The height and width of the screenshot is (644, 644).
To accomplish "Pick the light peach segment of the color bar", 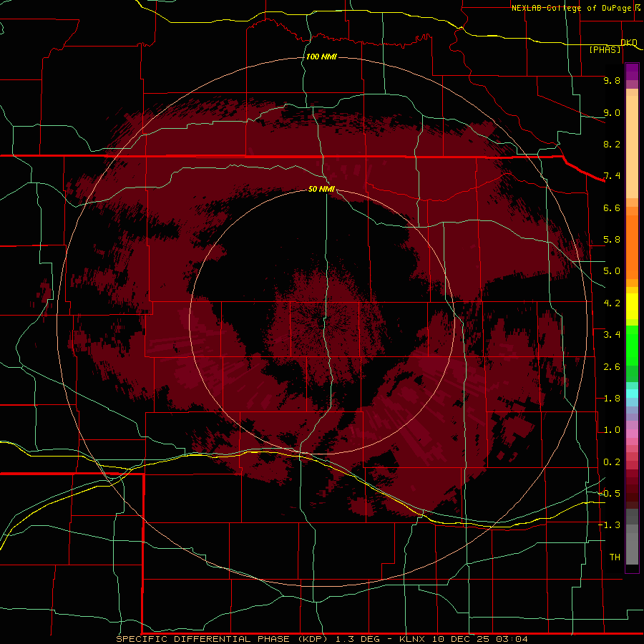I will click(632, 147).
